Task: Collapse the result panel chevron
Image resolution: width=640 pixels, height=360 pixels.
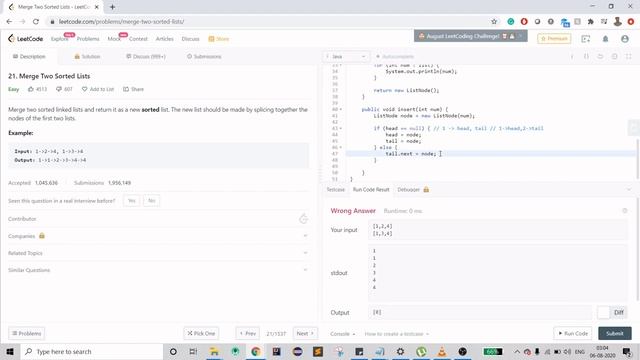Action: 629,189
